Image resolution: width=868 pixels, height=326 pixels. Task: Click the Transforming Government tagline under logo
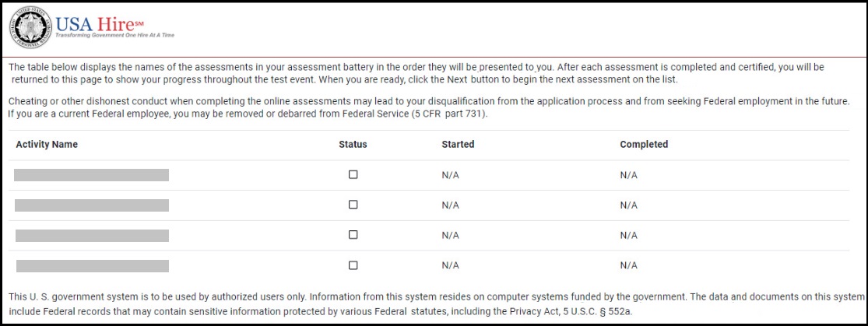(115, 36)
